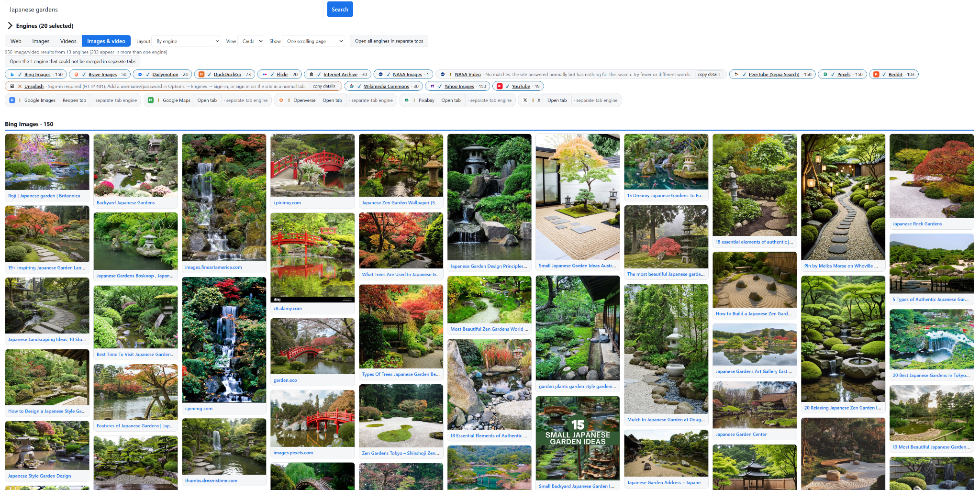Click the Internet Archive building icon
The height and width of the screenshot is (490, 980).
[311, 75]
